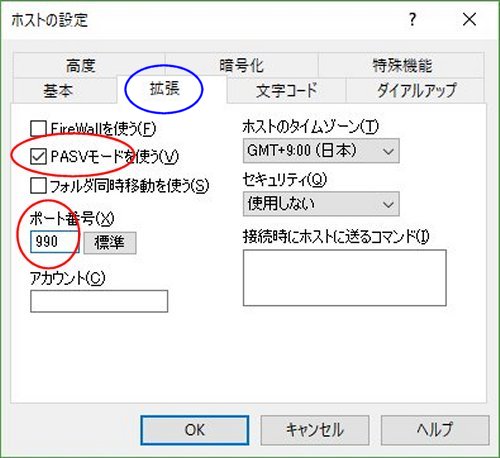Click the 接続時にホストに送るコマンド text area
Viewport: 500px width, 458px height.
345,278
